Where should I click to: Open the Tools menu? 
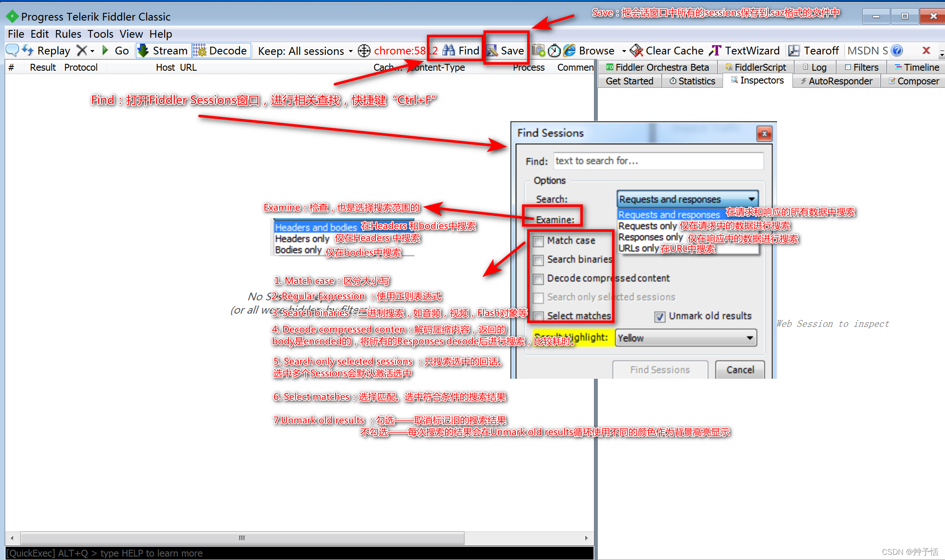(100, 34)
